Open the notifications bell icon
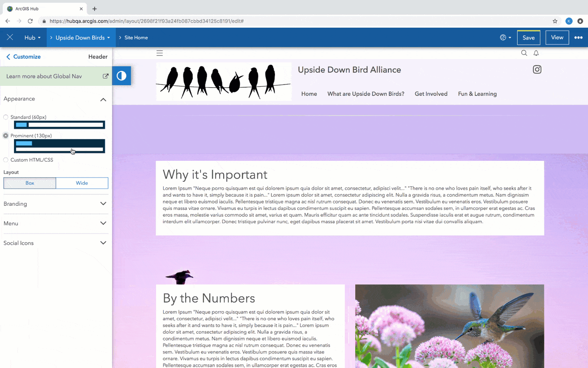 [x=536, y=53]
